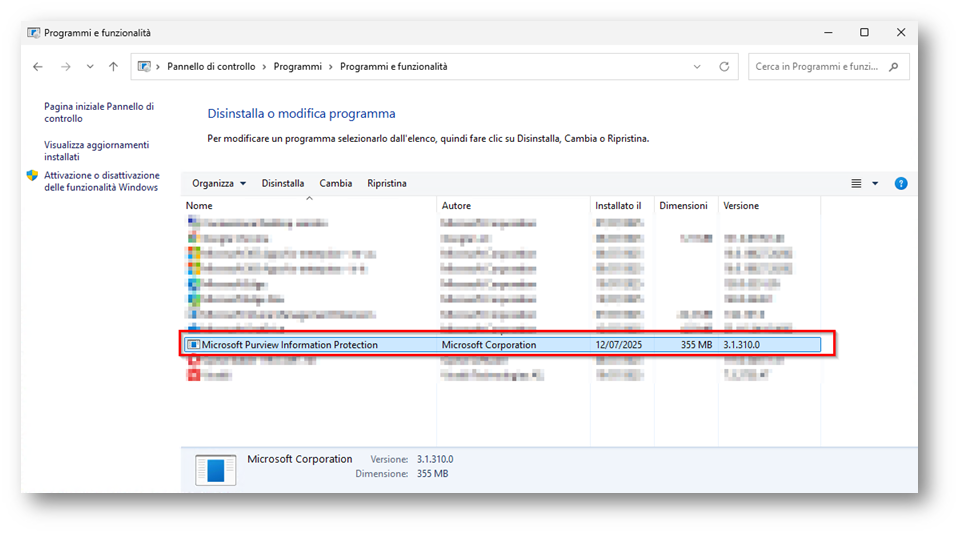Maximize the Programmi e funzionalità window

coord(864,32)
